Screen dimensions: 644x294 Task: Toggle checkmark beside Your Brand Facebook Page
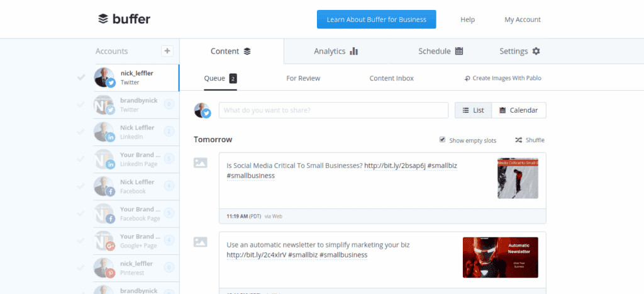point(81,213)
